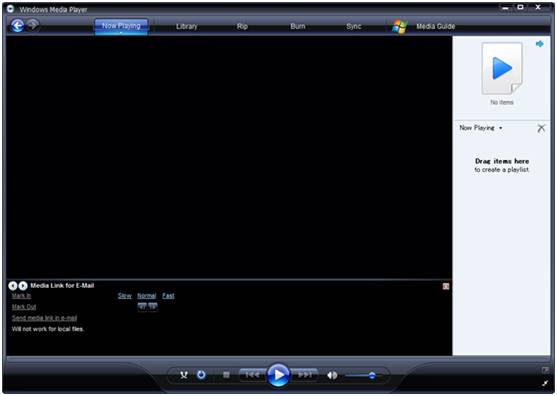Click the seek bar above the controls

278,359
